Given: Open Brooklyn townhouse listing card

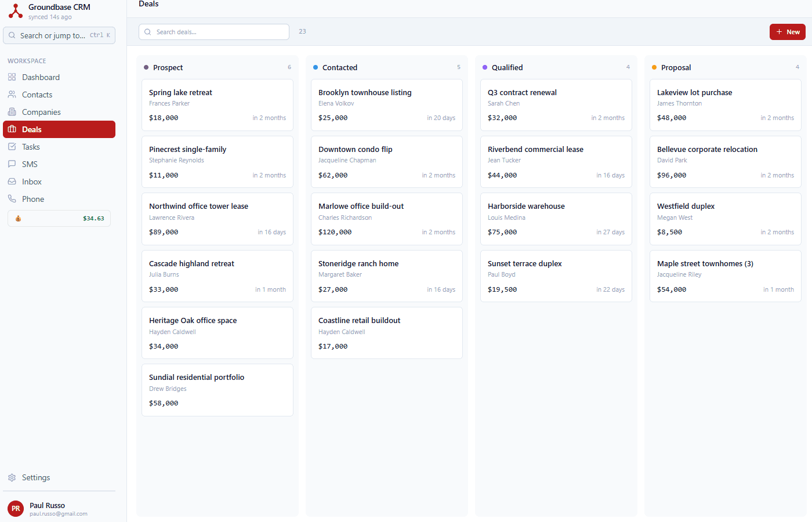Looking at the screenshot, I should point(387,105).
